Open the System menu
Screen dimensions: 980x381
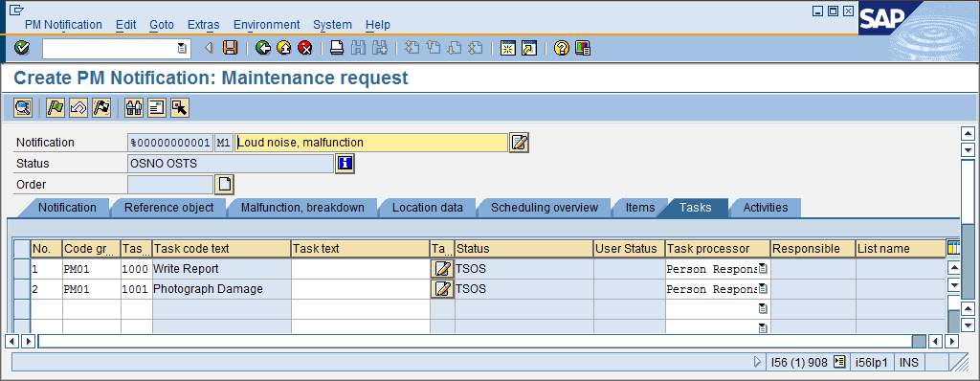[332, 24]
